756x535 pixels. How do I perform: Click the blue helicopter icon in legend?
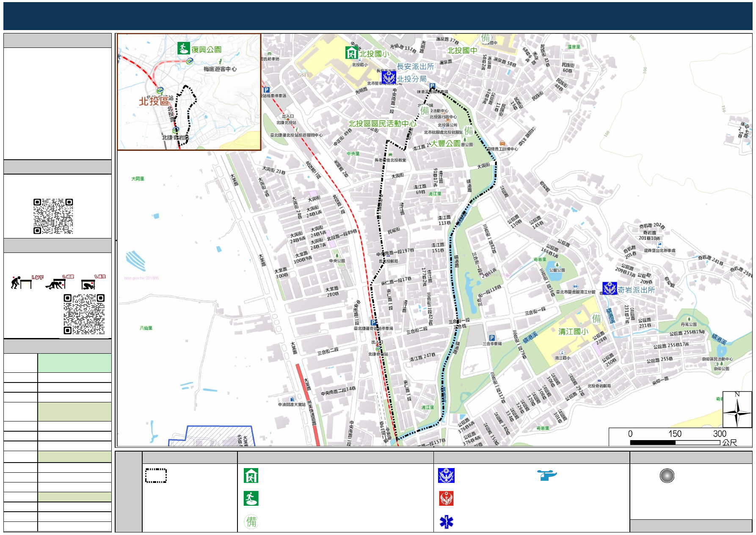coord(547,475)
